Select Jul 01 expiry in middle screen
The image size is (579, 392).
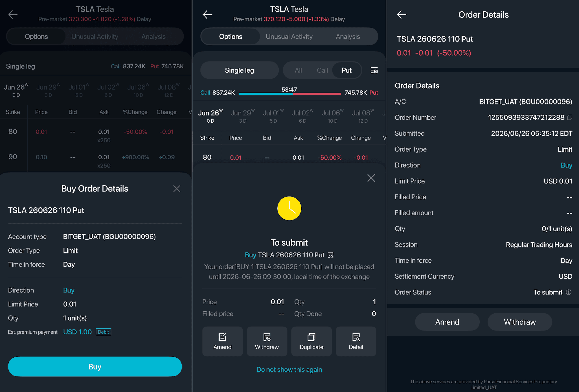(x=273, y=116)
